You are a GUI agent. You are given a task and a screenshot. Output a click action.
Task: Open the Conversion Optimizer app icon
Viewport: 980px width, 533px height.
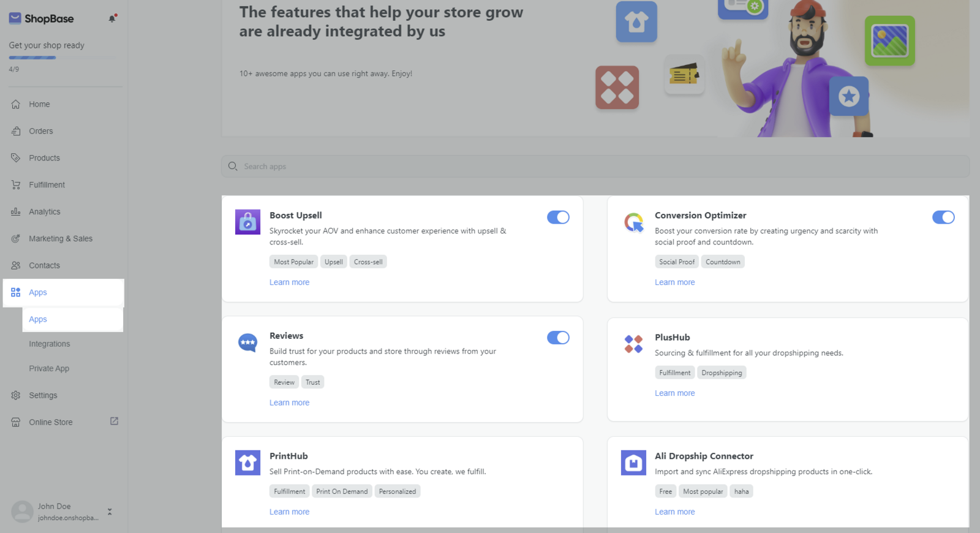pyautogui.click(x=633, y=222)
